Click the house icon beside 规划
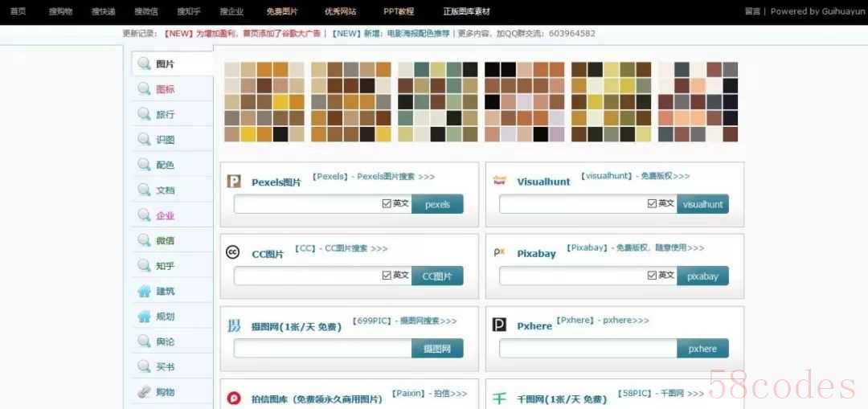The height and width of the screenshot is (409, 868). click(x=144, y=316)
